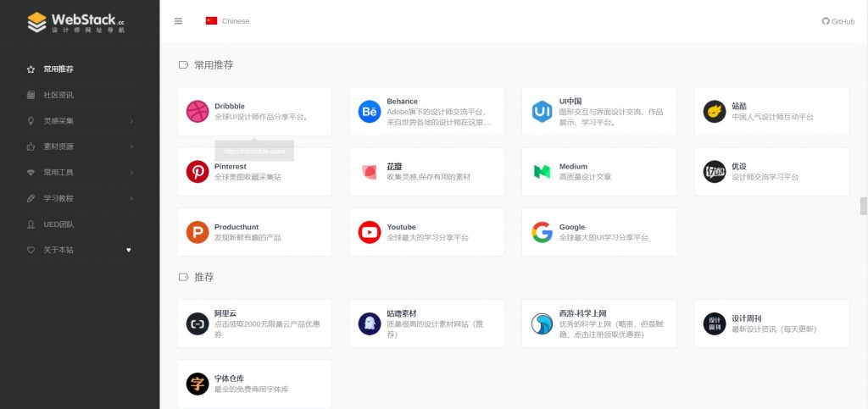The image size is (868, 409).
Task: Click the lightbulb icon beside 灵感采集
Action: (x=31, y=120)
